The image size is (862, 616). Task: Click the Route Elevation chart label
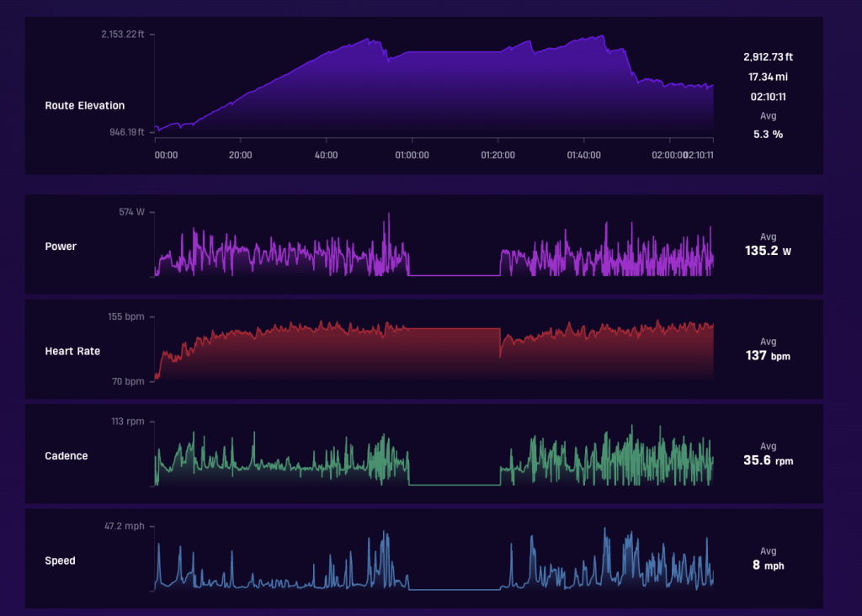85,105
